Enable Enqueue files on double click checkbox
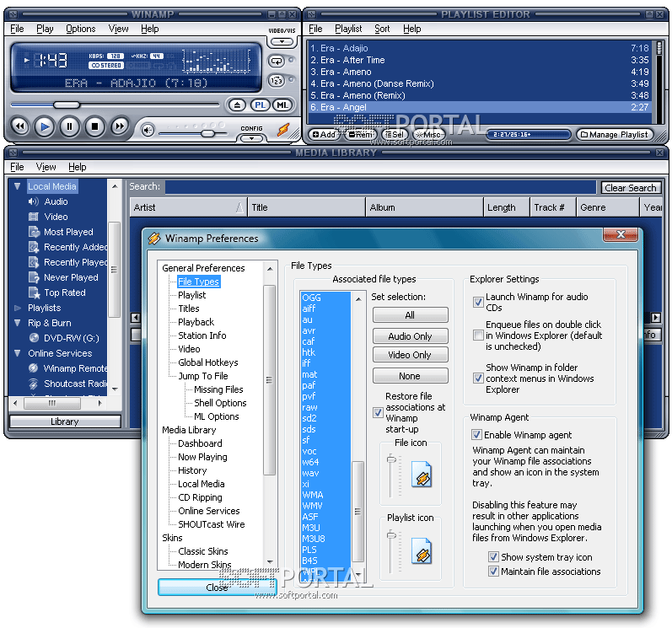This screenshot has height=628, width=672. click(x=478, y=335)
